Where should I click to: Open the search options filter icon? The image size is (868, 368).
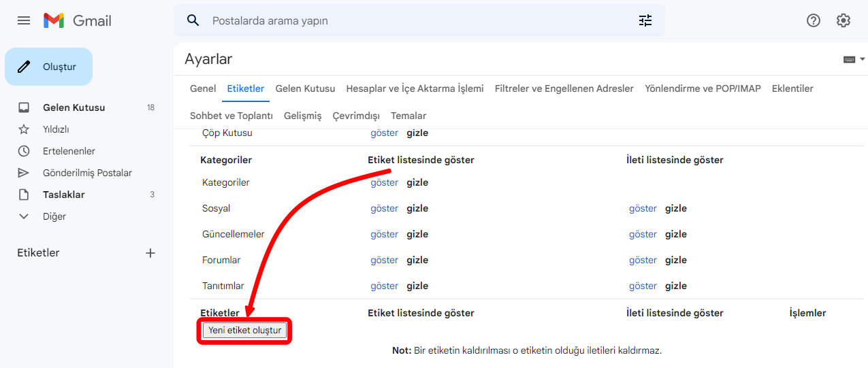click(645, 20)
